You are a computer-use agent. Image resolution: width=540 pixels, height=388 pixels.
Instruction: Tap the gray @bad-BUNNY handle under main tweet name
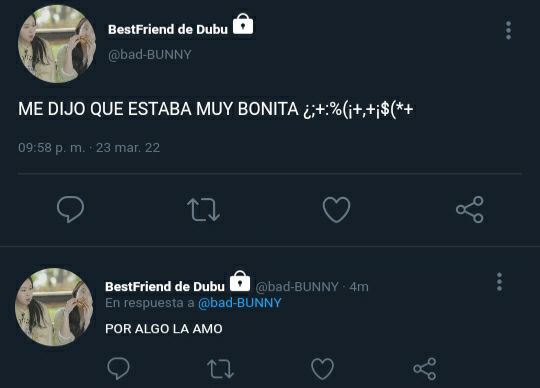click(x=149, y=55)
